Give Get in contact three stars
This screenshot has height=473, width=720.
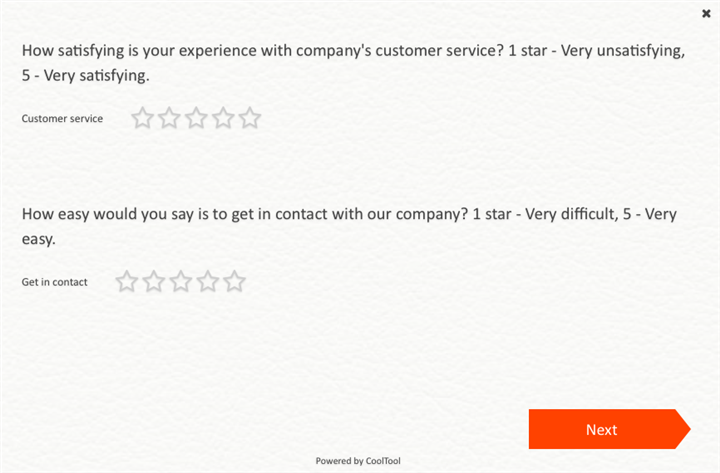(x=180, y=282)
